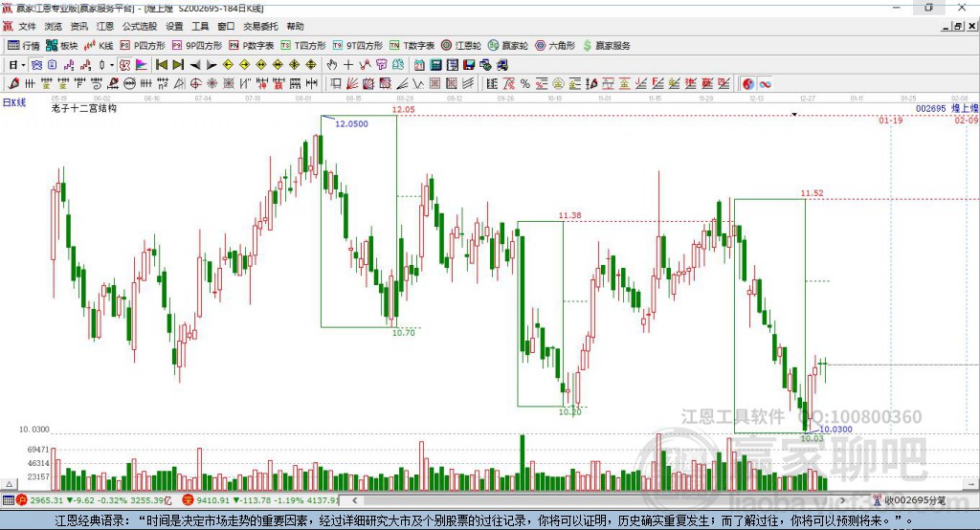The image size is (980, 530).
Task: Open the 9P四方形 tool
Action: (197, 45)
